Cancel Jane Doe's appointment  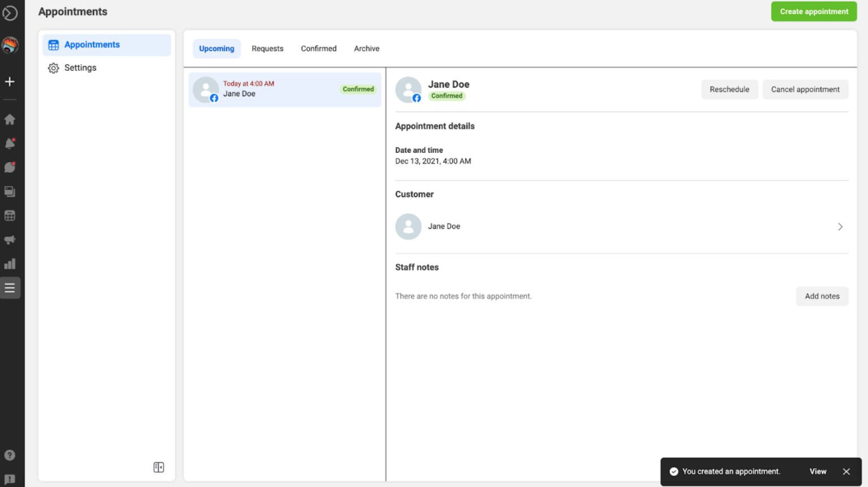[x=805, y=89]
